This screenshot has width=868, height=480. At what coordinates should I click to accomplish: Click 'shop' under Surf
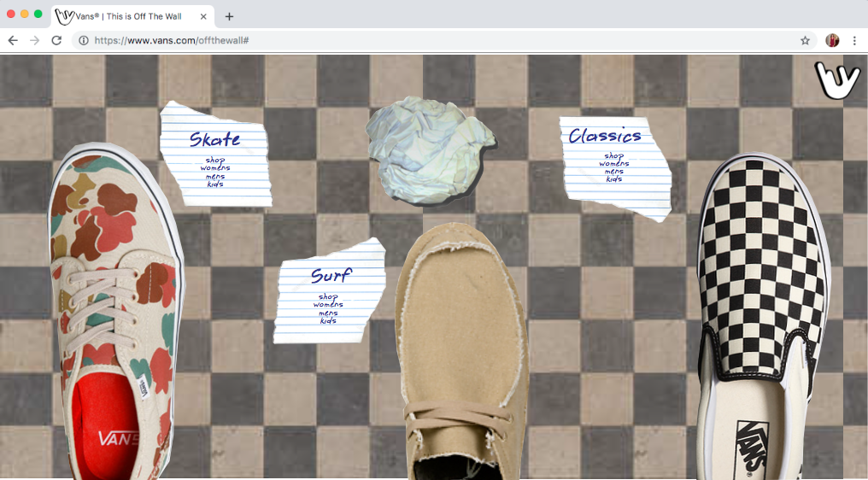click(x=328, y=296)
